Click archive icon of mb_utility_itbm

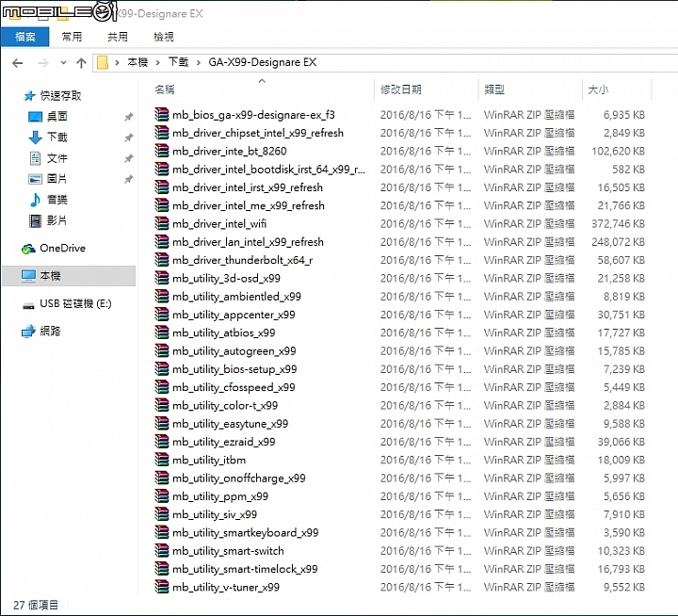coord(162,460)
